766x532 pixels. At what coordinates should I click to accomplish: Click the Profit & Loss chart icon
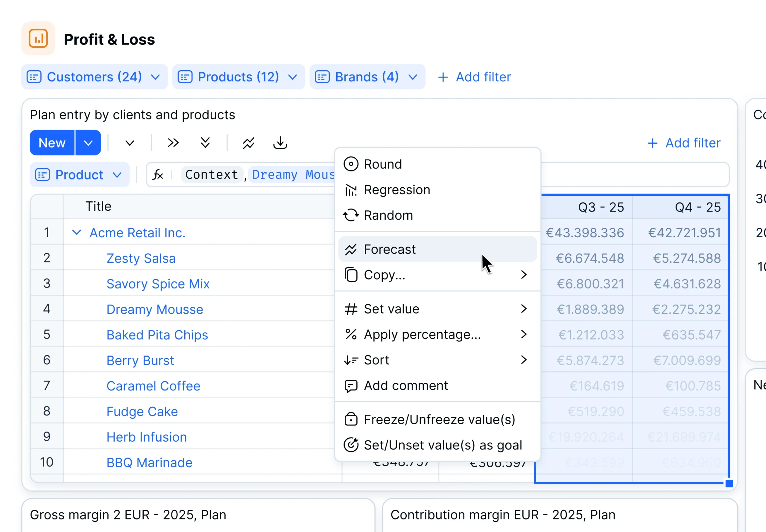point(38,39)
